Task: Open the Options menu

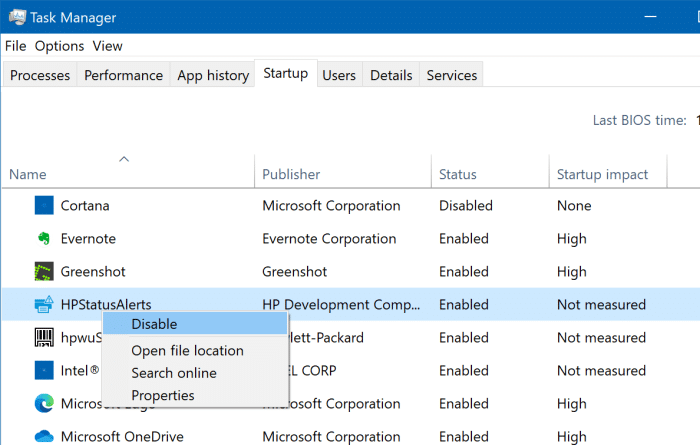Action: 59,46
